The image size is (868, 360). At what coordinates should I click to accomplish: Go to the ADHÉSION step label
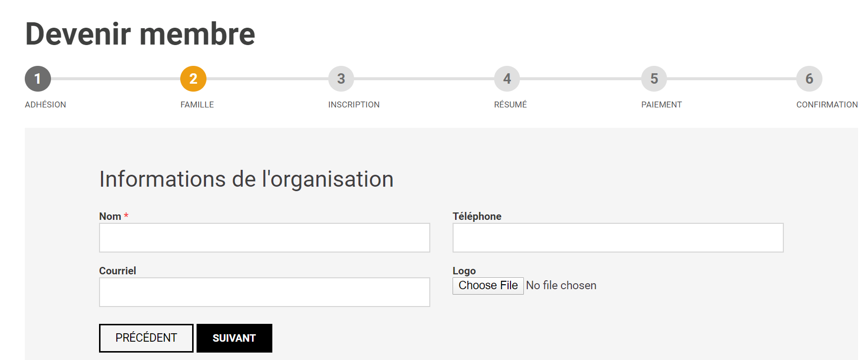(x=46, y=104)
